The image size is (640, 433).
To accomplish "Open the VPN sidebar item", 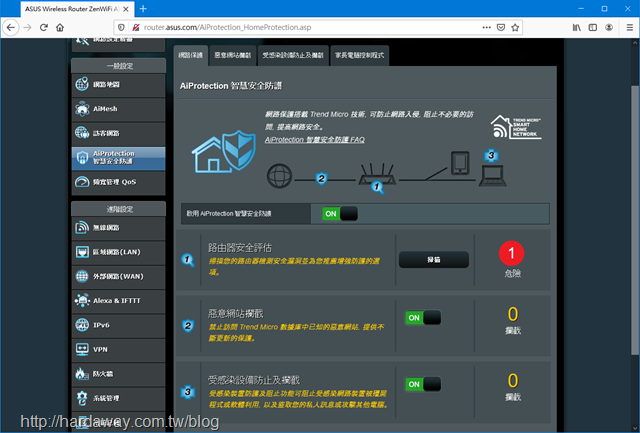I will (x=118, y=350).
